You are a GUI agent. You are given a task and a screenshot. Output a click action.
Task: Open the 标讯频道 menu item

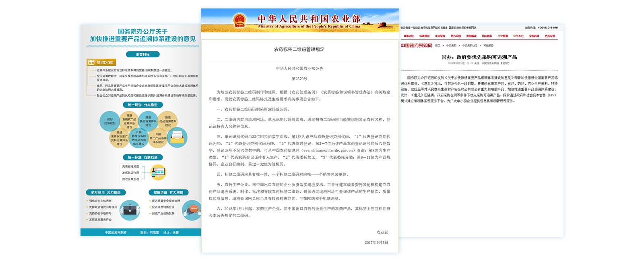pyautogui.click(x=424, y=36)
